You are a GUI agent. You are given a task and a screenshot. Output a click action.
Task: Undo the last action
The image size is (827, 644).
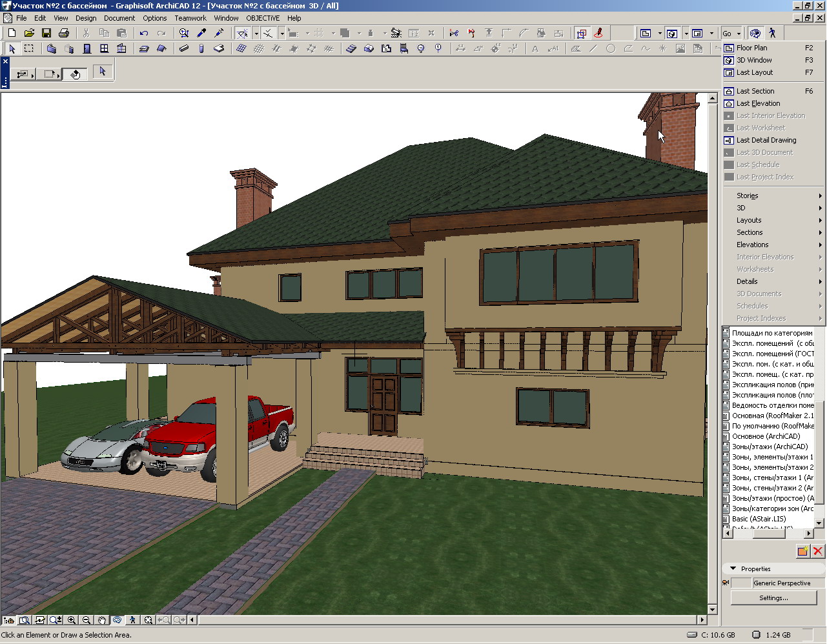coord(144,33)
